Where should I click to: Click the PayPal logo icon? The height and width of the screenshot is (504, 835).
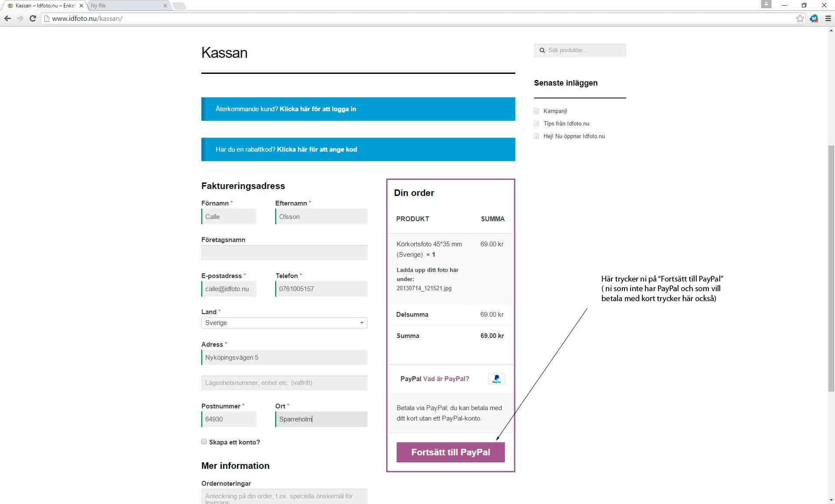[496, 379]
